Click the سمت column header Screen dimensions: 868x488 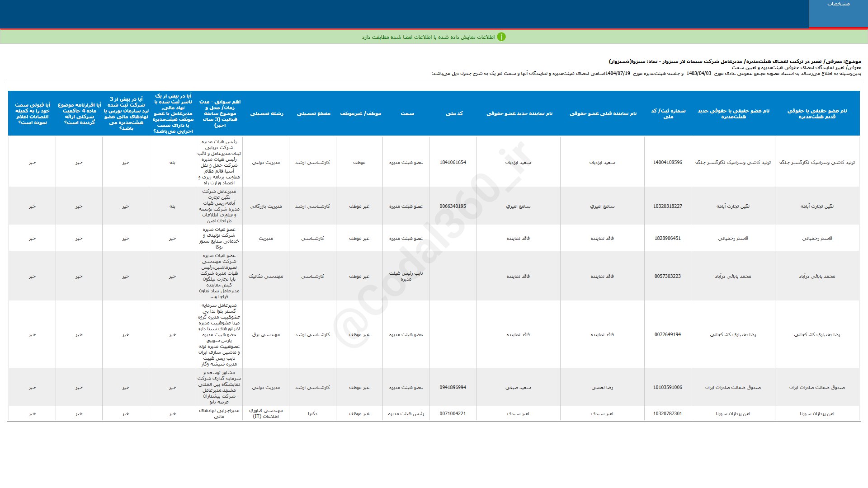tap(407, 113)
